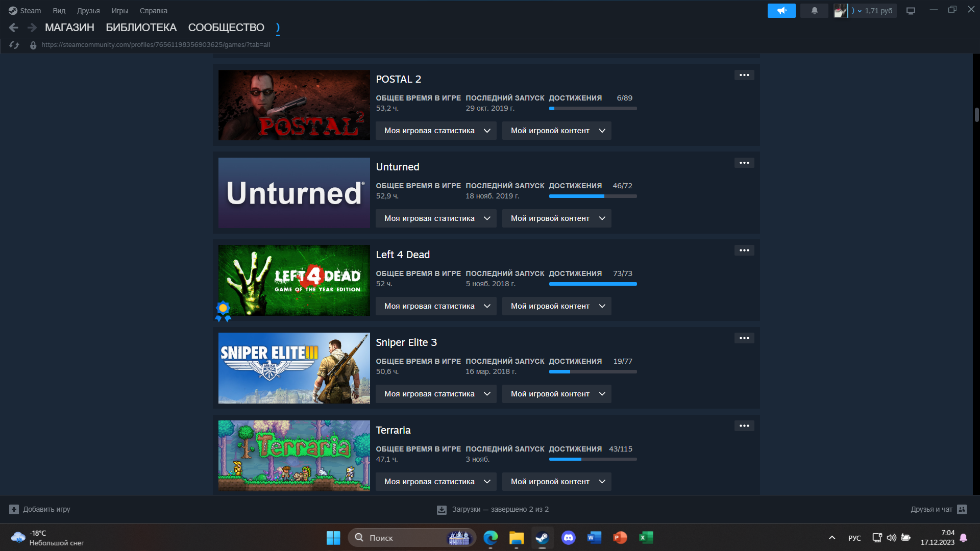Switch to Big Picture mode via monitor icon
The width and height of the screenshot is (980, 551).
(x=911, y=11)
